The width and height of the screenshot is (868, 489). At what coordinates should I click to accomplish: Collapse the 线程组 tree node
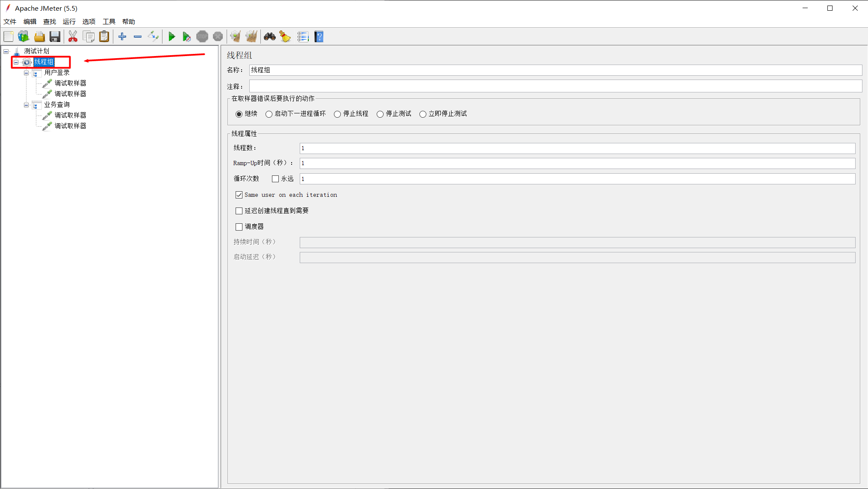click(x=16, y=62)
